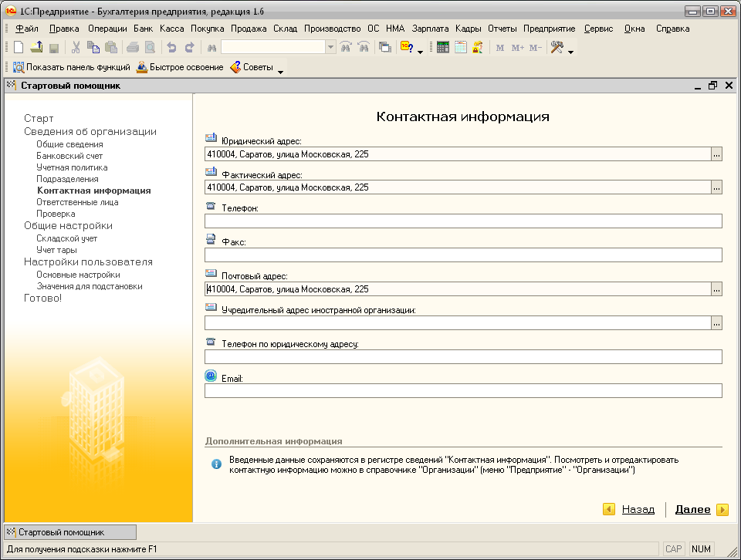Click the Назад link
The width and height of the screenshot is (741, 560).
point(638,510)
